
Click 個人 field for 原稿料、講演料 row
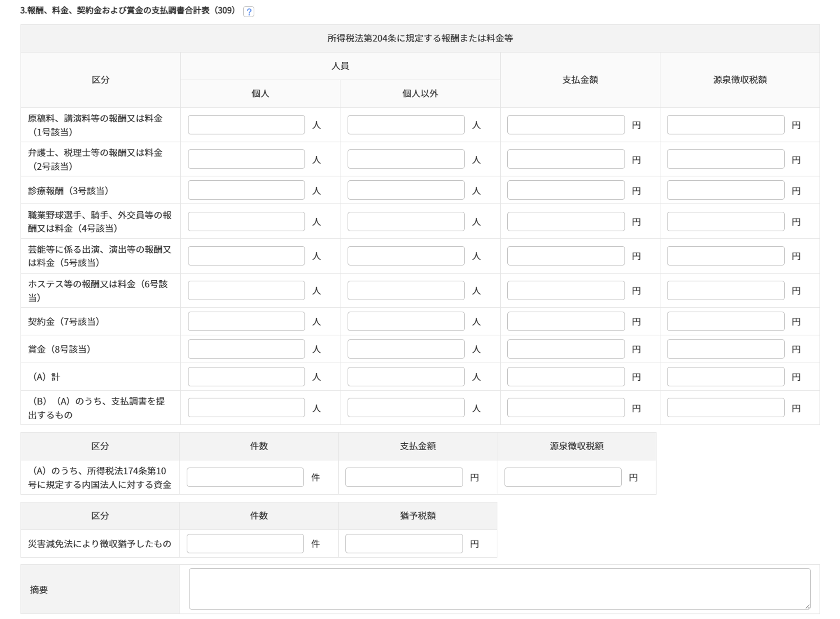click(x=246, y=125)
